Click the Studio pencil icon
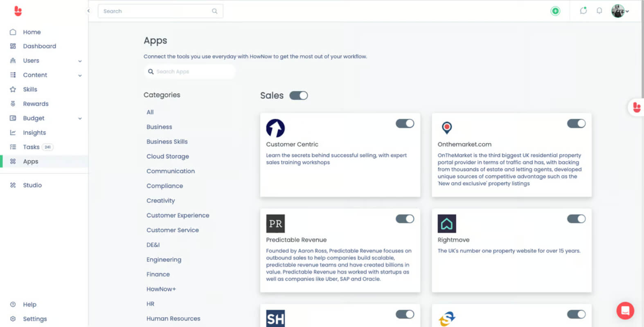This screenshot has height=327, width=644. click(13, 185)
